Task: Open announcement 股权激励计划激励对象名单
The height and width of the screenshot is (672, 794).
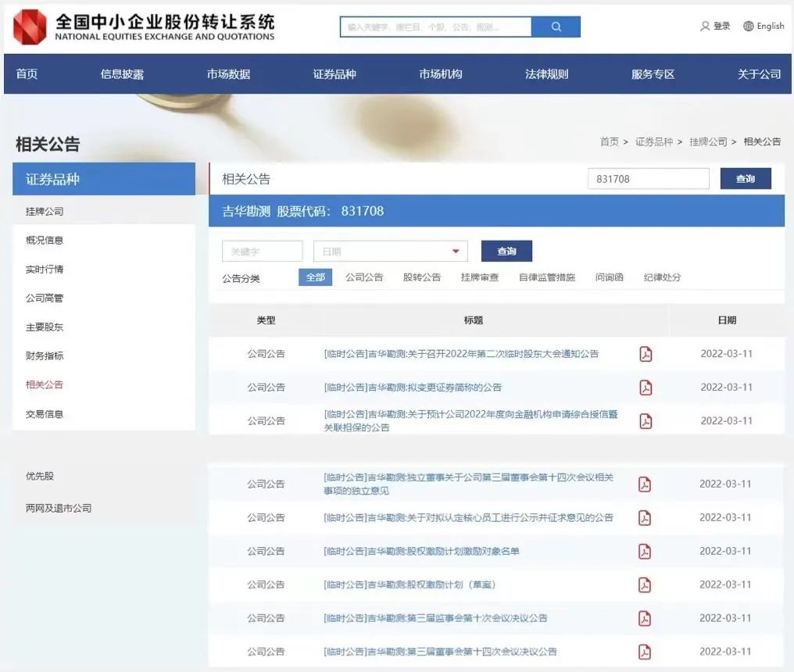Action: click(x=422, y=551)
